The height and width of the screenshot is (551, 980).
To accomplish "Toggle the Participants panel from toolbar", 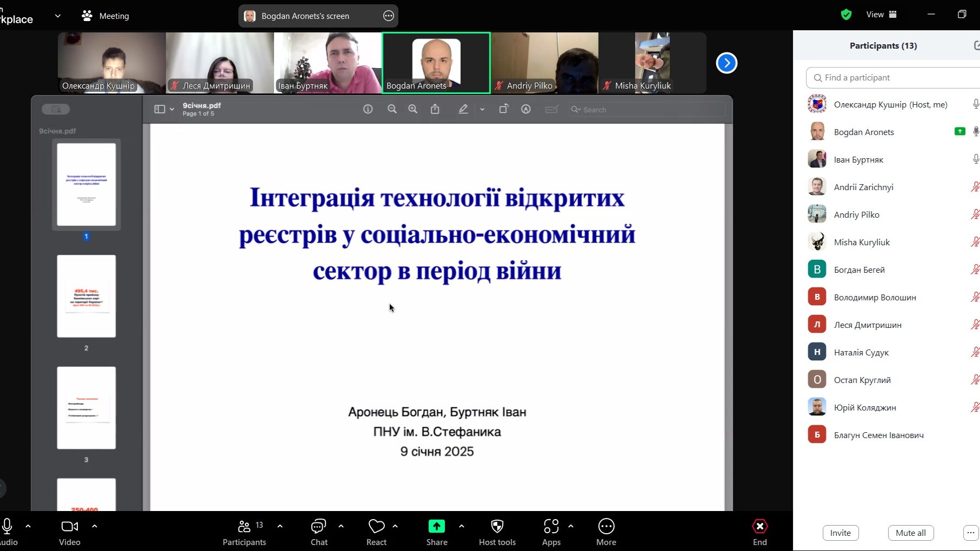I will [x=244, y=526].
